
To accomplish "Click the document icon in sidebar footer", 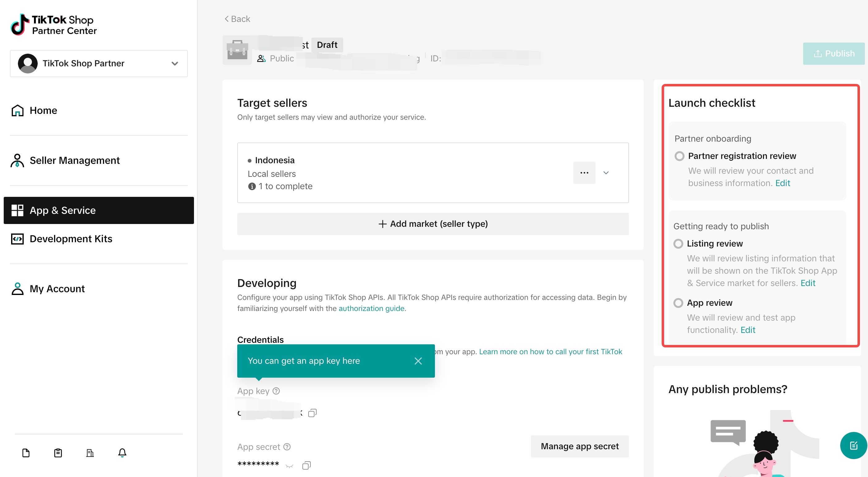I will pos(26,453).
